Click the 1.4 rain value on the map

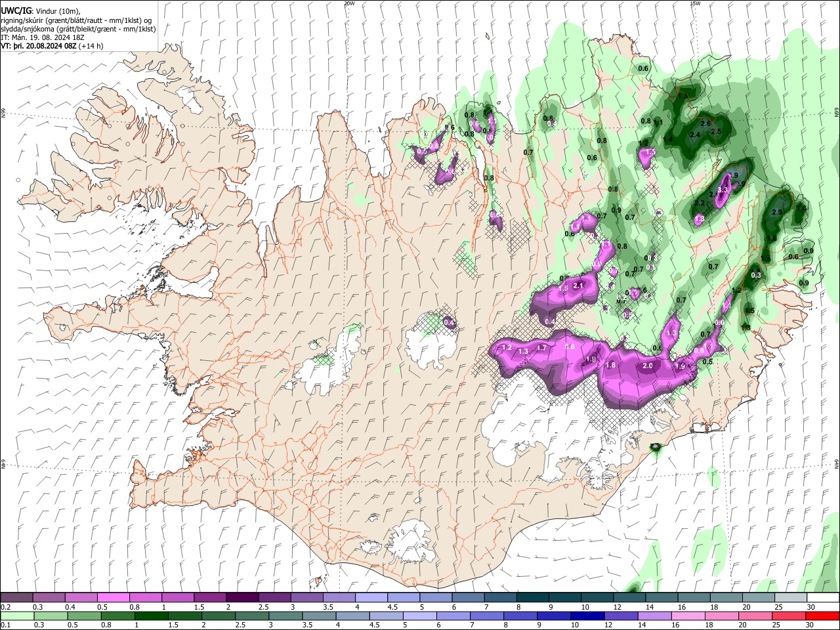[668, 140]
